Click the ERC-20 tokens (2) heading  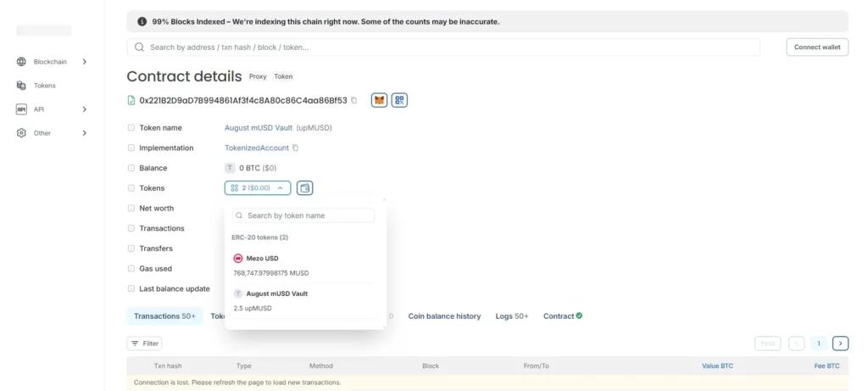point(259,237)
